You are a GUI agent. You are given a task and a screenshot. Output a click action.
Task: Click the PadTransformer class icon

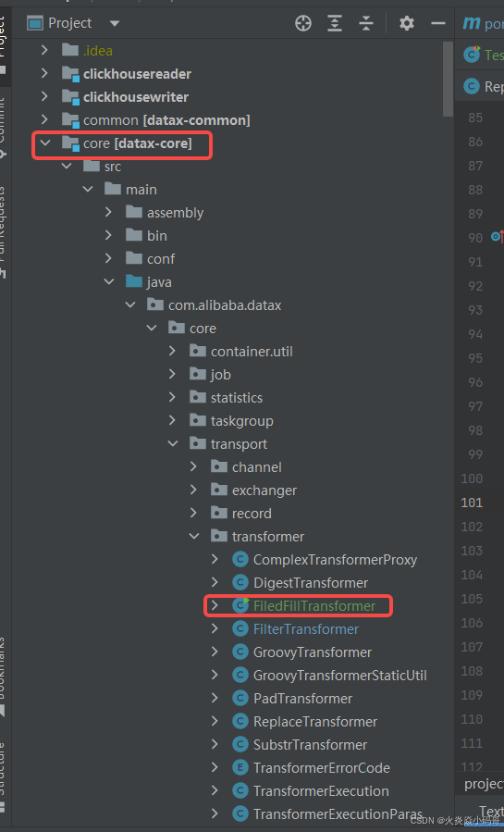(240, 699)
